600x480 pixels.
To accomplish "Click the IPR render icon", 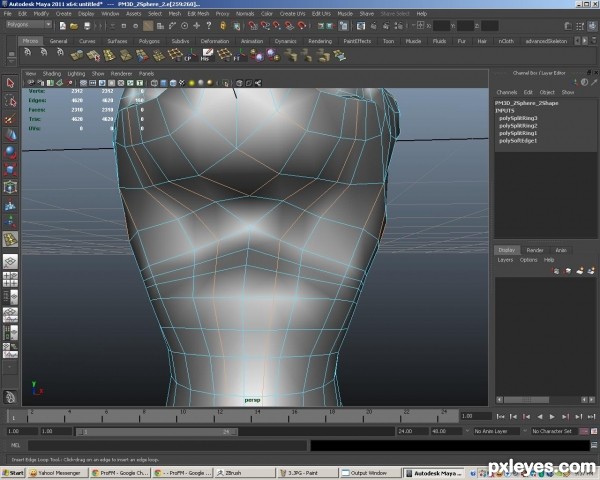I will (386, 26).
